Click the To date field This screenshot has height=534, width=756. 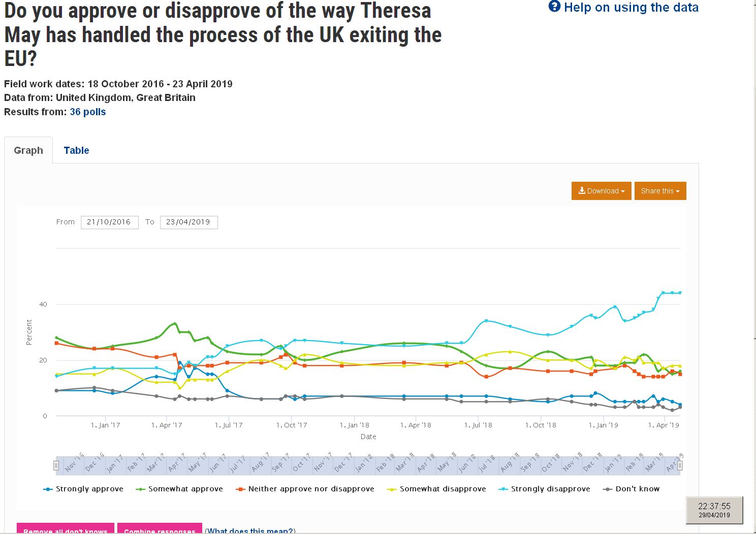[x=188, y=222]
